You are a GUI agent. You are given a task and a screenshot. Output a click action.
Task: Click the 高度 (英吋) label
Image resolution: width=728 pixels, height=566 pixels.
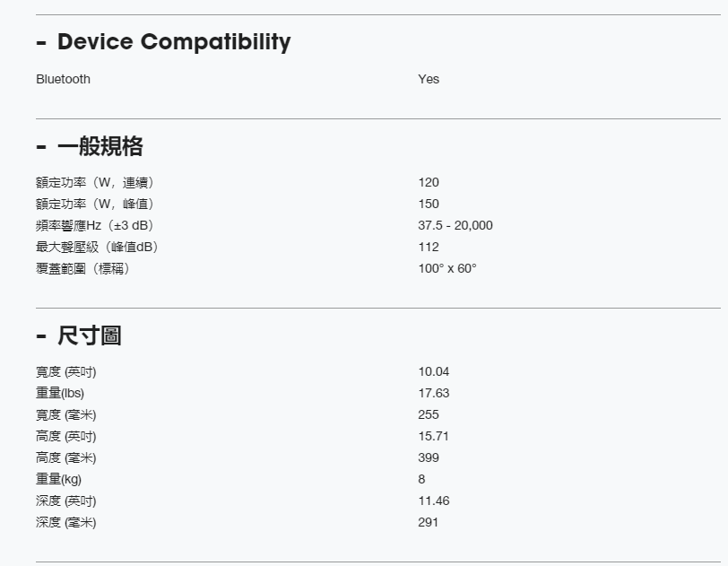65,436
